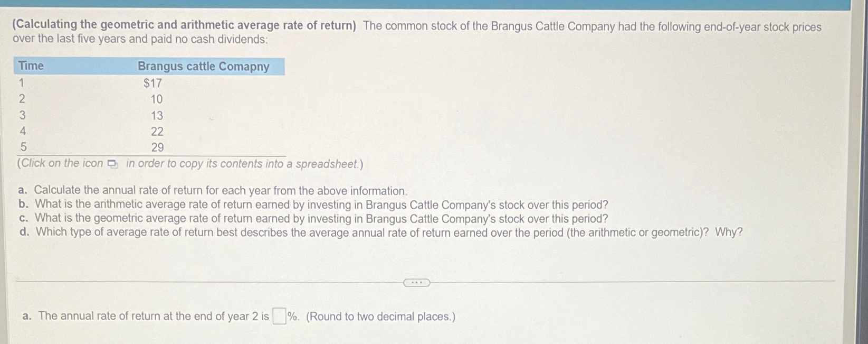
Task: Click the copy-to-spreadsheet icon
Action: coord(113,164)
